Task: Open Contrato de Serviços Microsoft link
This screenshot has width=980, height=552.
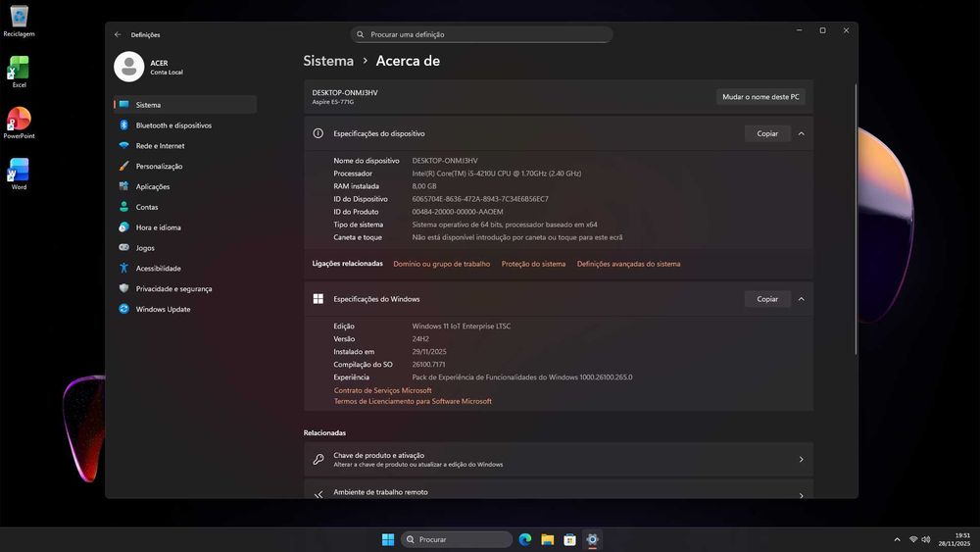Action: point(382,390)
